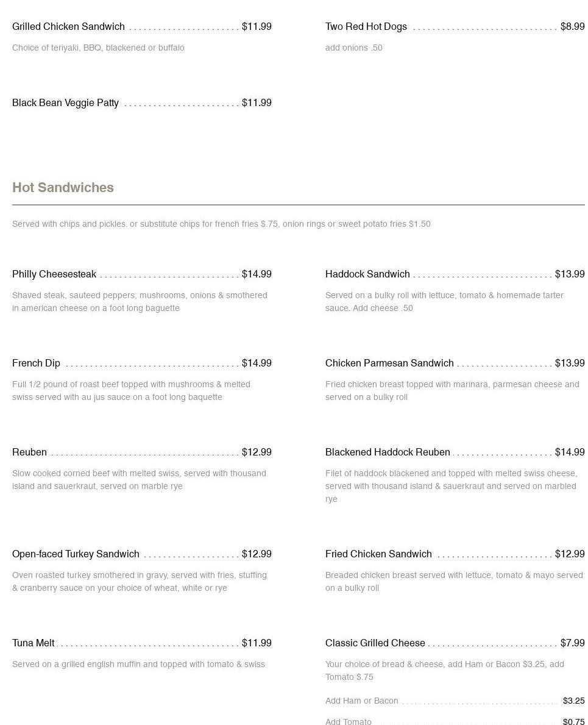
Task: Select the Haddock Sandwich title
Action: (367, 274)
